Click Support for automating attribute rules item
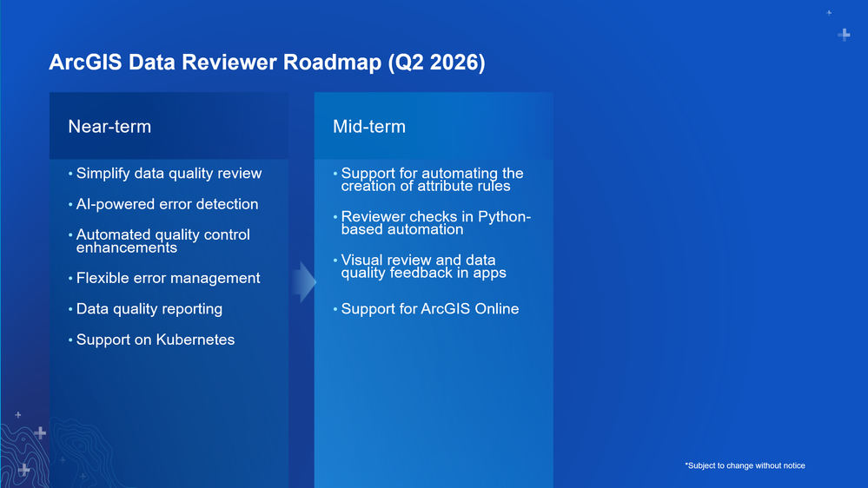The height and width of the screenshot is (488, 868). pos(432,179)
